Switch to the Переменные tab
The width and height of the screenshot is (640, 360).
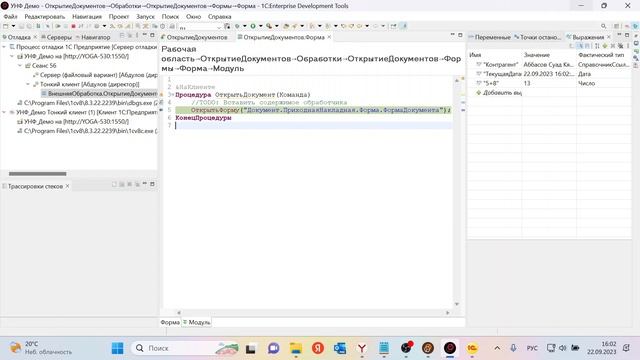pyautogui.click(x=489, y=37)
